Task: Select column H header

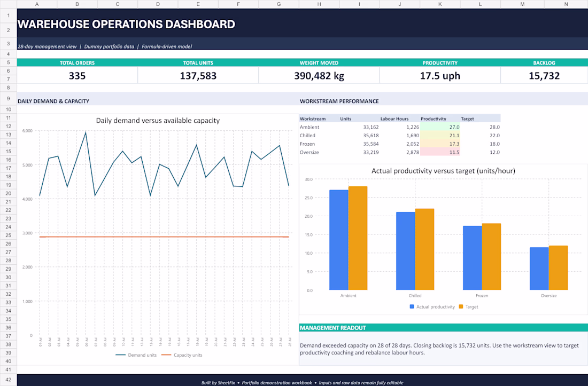Action: [319, 4]
